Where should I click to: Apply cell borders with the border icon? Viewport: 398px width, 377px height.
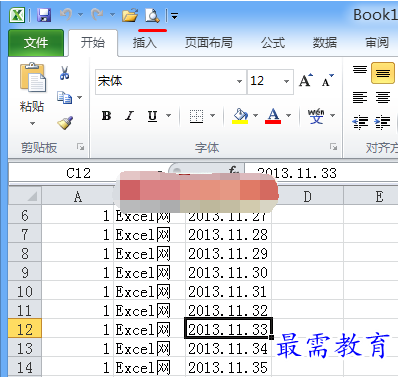pyautogui.click(x=196, y=116)
